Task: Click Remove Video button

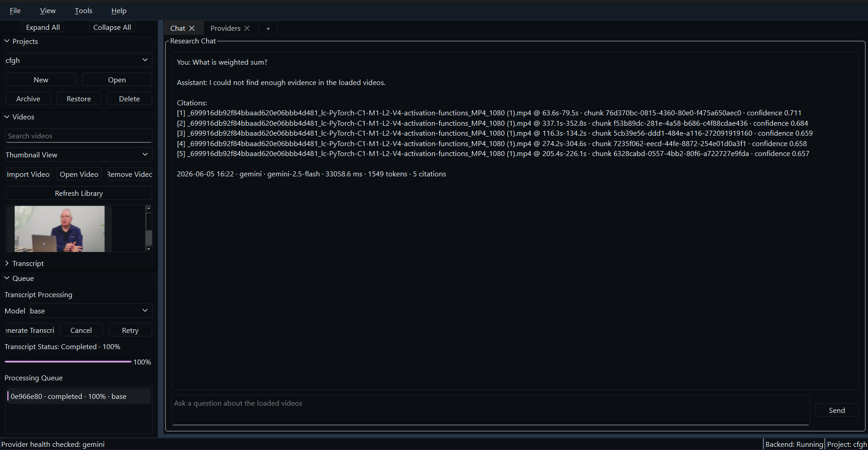Action: point(129,174)
